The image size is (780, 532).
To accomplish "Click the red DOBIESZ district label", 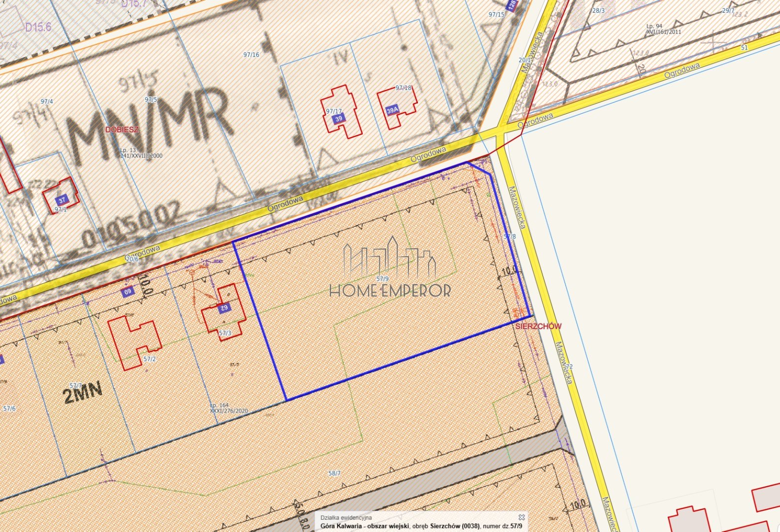I will (x=122, y=130).
